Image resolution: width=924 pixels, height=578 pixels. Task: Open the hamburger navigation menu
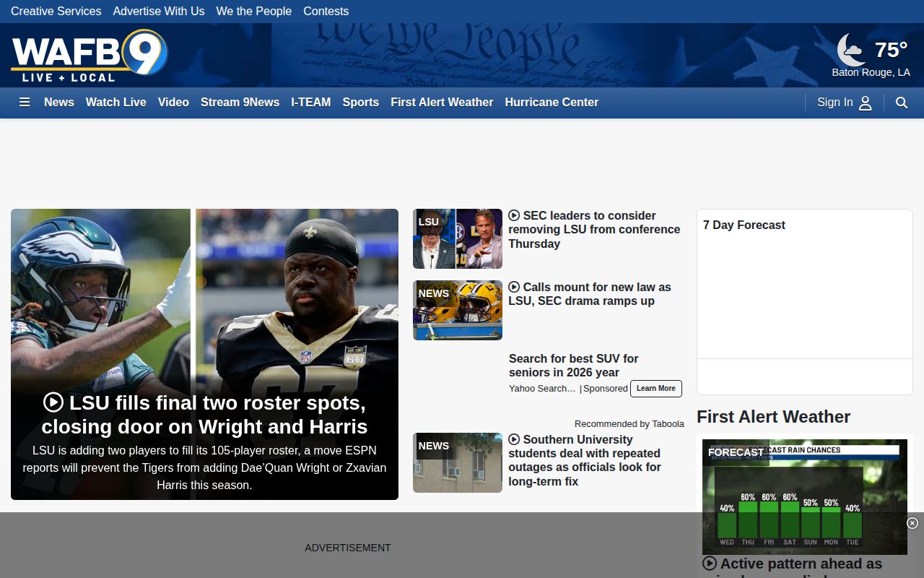click(x=25, y=103)
